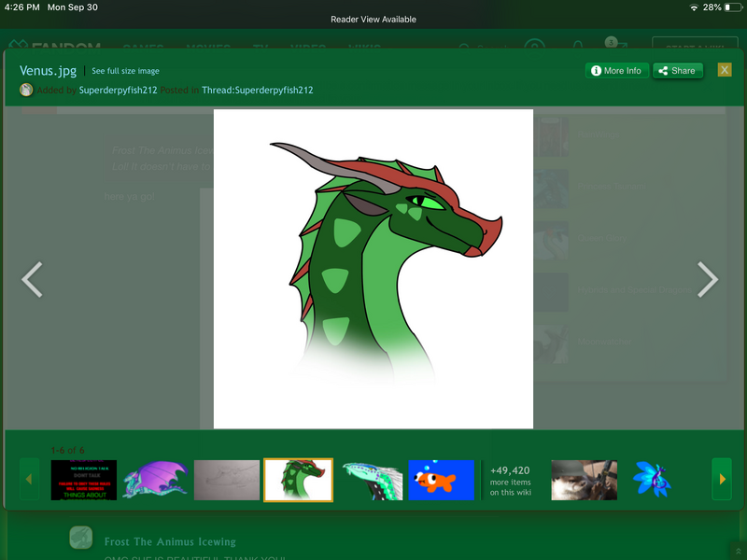This screenshot has height=560, width=747.
Task: Go to the previous image with left chevron
Action: pos(33,279)
